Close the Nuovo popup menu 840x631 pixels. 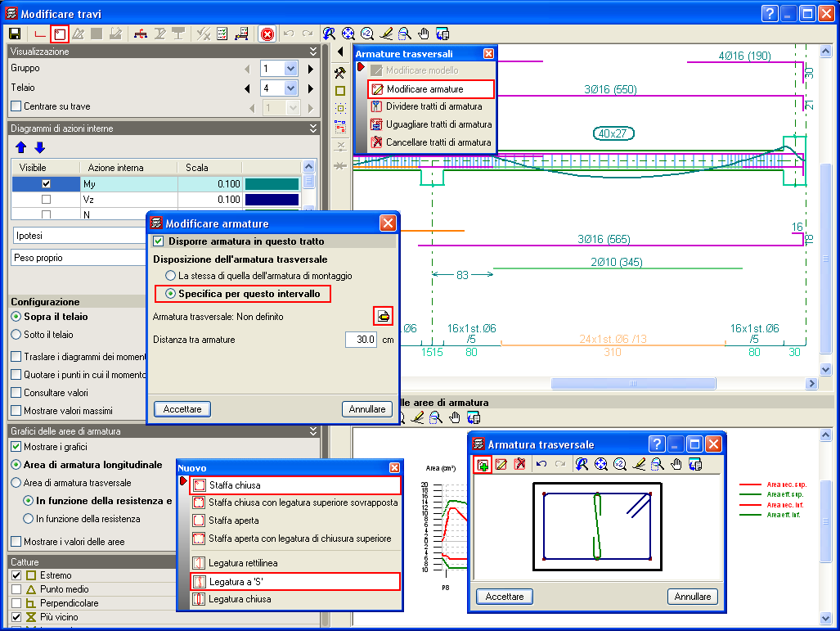coord(394,468)
